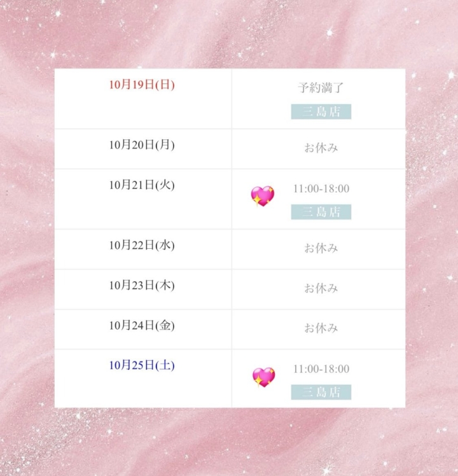Image resolution: width=458 pixels, height=476 pixels.
Task: Click the 10月22日(水) date label
Action: pyautogui.click(x=141, y=245)
